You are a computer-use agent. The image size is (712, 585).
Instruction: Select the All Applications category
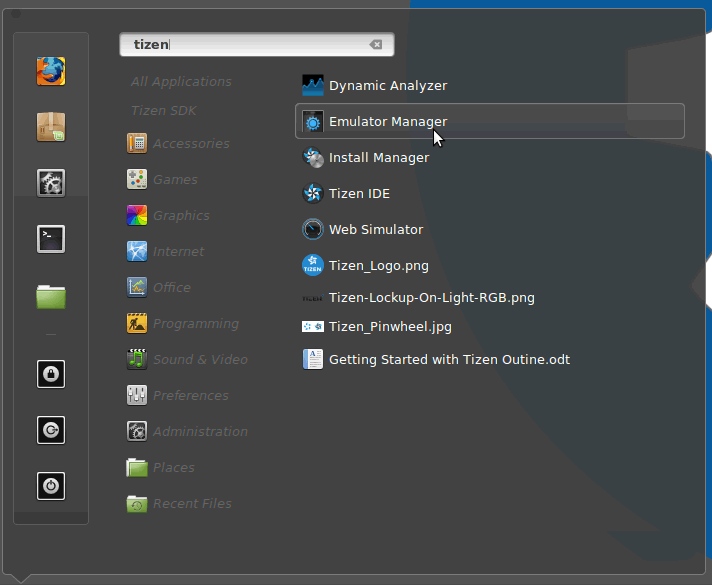pos(181,81)
